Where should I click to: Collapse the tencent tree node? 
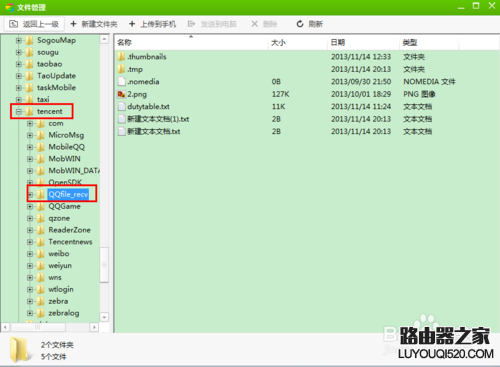pyautogui.click(x=19, y=111)
